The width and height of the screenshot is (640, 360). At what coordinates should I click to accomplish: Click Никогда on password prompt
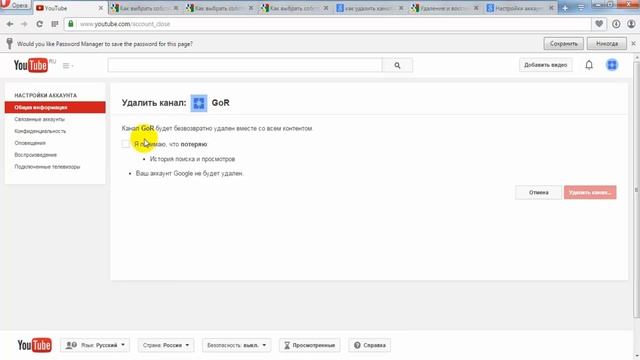[607, 44]
